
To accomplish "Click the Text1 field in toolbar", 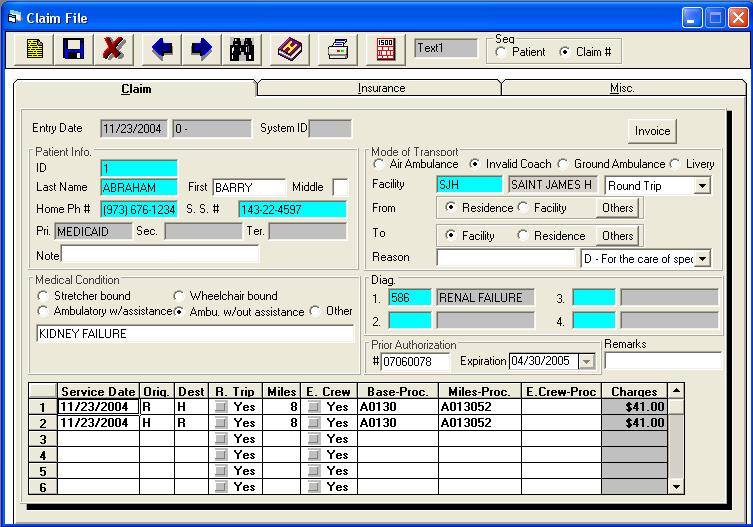I will point(446,48).
